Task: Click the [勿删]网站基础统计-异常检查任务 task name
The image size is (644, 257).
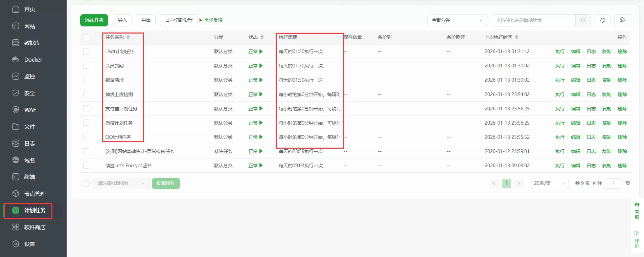Action: pos(140,151)
